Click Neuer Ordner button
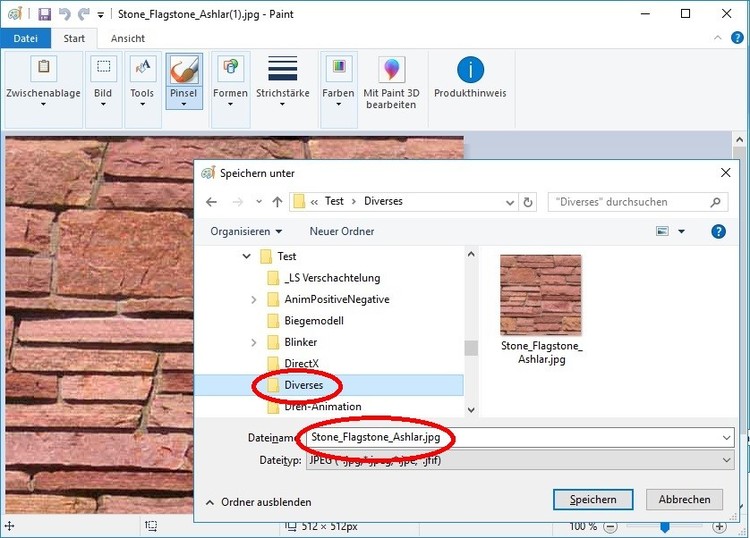Viewport: 750px width, 538px height. (342, 231)
